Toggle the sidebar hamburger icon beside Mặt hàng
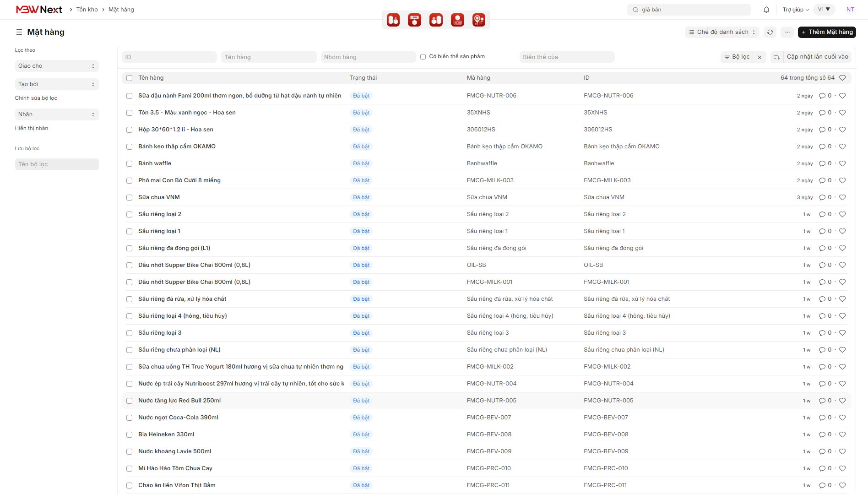Screen dimensions: 868x494 click(19, 32)
